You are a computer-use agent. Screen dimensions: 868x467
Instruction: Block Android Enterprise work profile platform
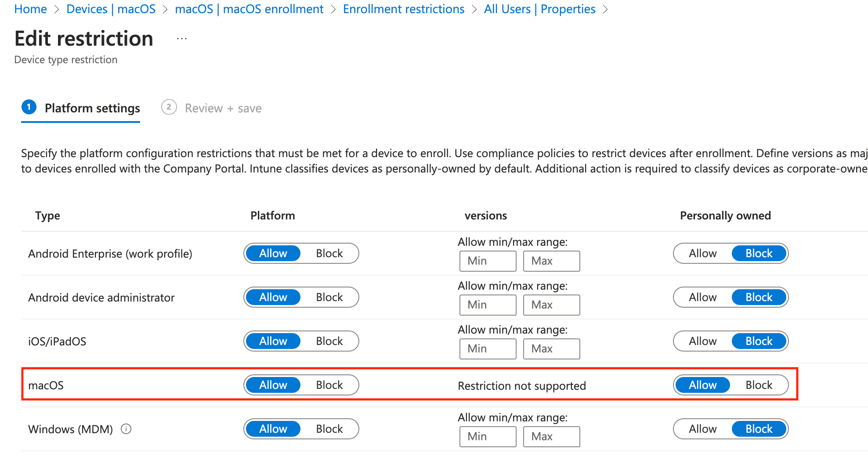click(329, 253)
